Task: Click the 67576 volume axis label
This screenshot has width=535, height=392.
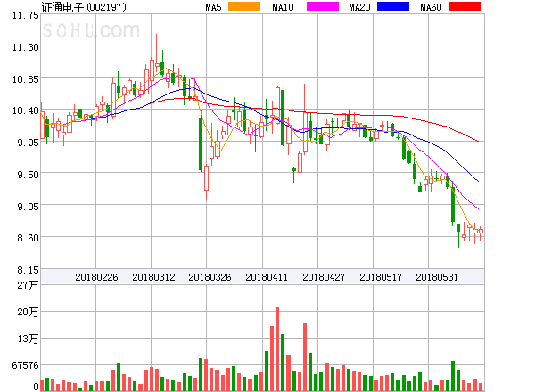Action: click(x=26, y=365)
